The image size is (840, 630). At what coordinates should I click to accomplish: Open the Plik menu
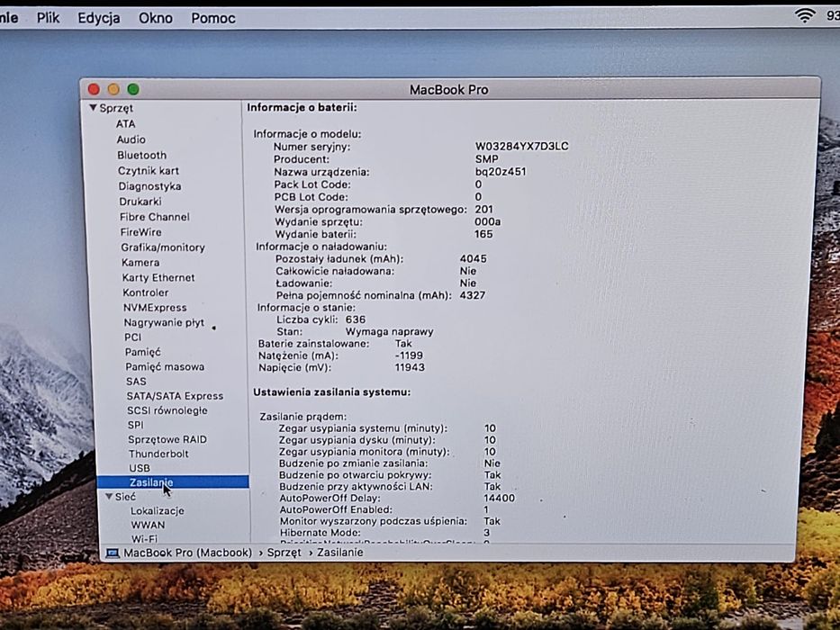tap(48, 18)
